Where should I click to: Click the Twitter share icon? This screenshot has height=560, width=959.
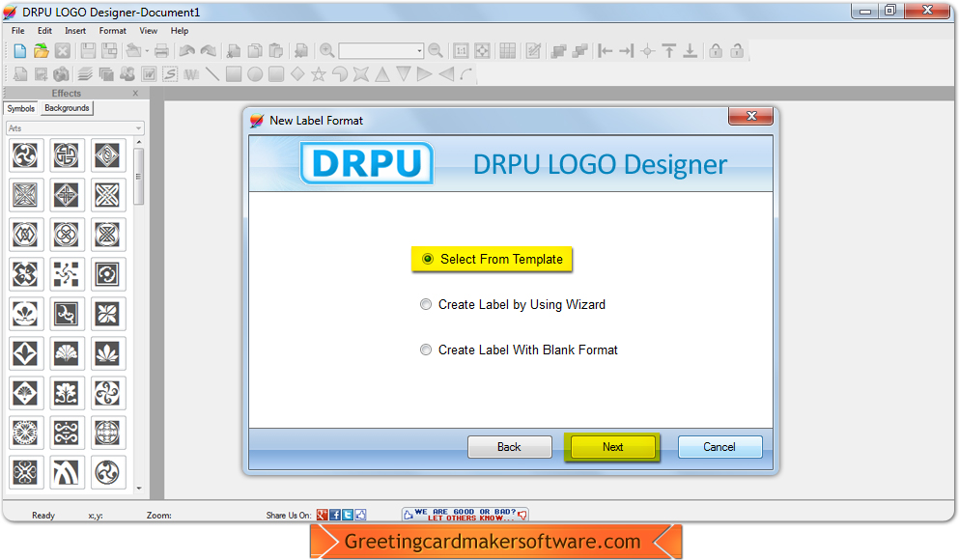pos(348,515)
